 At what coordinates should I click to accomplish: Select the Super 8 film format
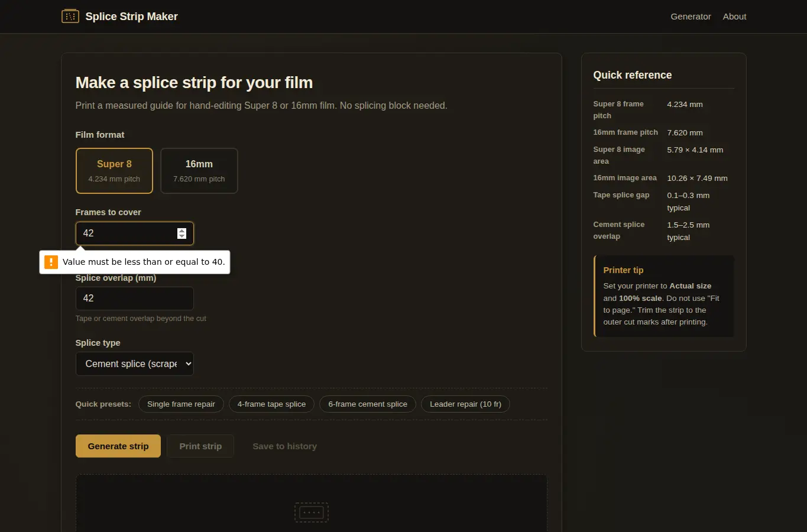coord(114,171)
